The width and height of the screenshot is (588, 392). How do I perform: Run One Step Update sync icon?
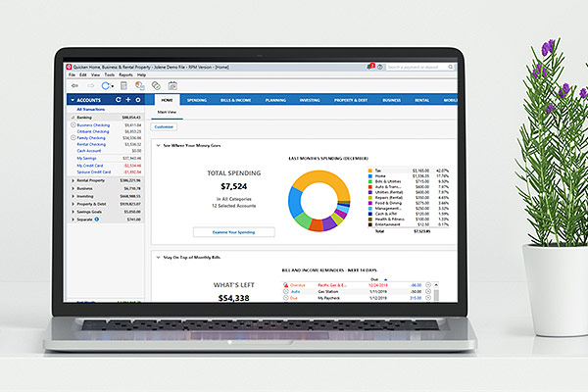pyautogui.click(x=106, y=86)
